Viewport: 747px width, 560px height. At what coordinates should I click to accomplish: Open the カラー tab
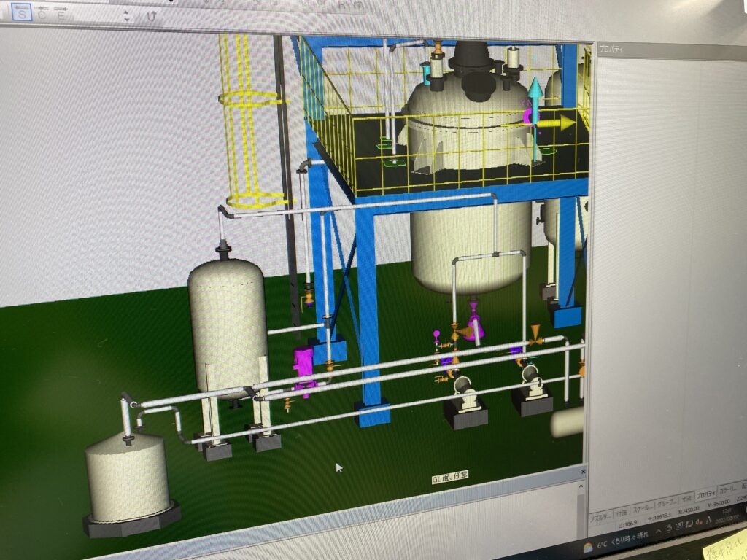727,490
